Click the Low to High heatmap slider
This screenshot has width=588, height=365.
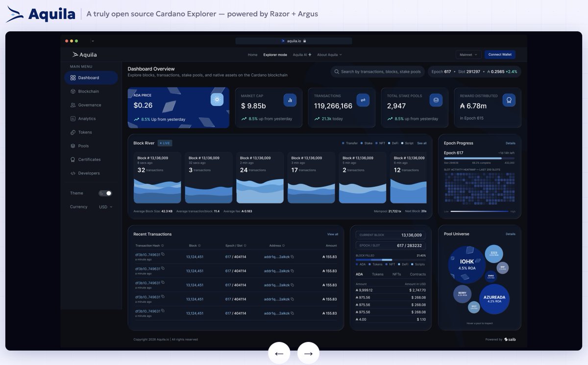pos(480,211)
